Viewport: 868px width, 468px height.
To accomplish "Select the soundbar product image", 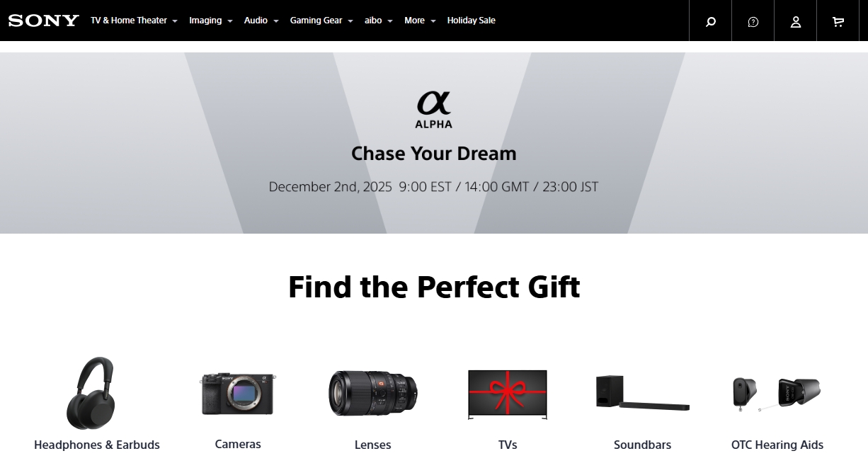I will 642,393.
